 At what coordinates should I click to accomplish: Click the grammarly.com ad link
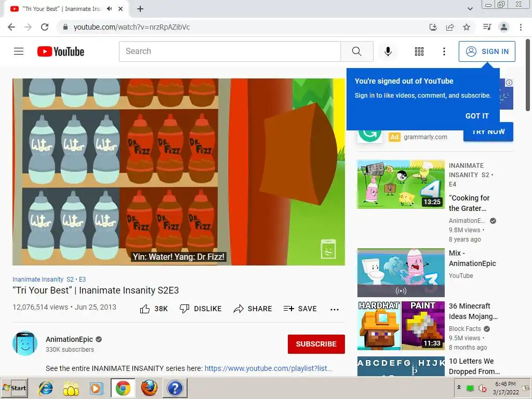[x=425, y=137]
